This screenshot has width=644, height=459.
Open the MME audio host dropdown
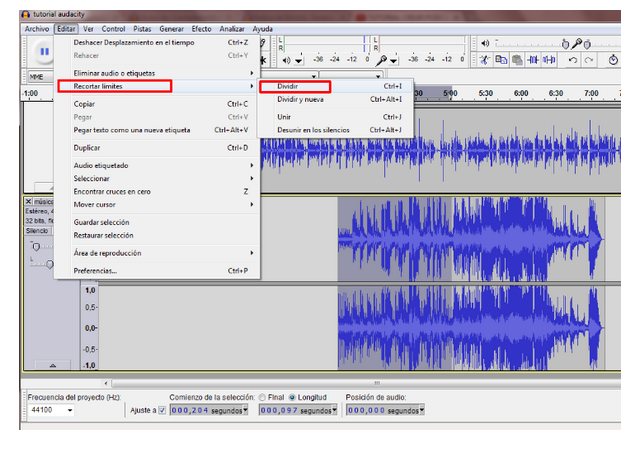[37, 76]
